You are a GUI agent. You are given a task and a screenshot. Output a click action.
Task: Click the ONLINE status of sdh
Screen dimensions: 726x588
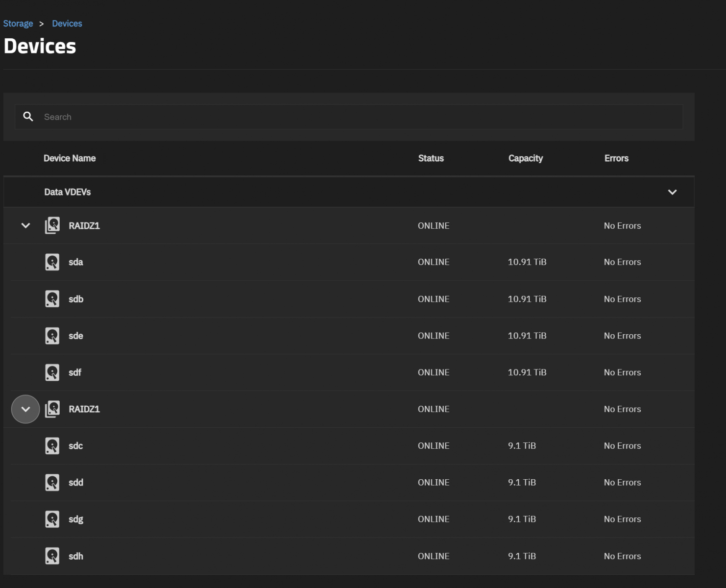(x=434, y=556)
